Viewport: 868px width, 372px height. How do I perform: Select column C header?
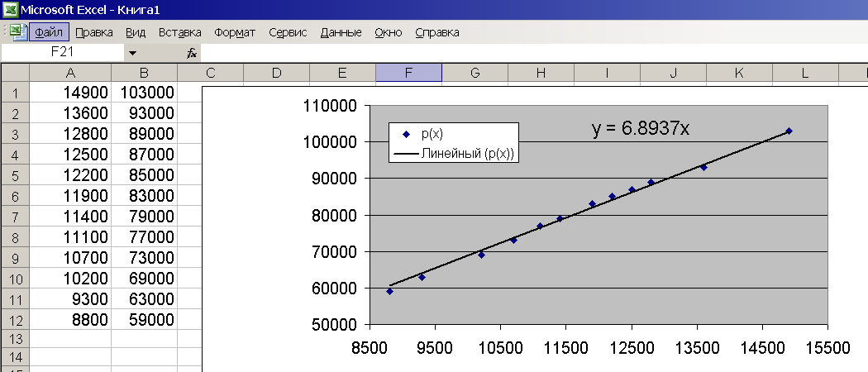pos(210,73)
